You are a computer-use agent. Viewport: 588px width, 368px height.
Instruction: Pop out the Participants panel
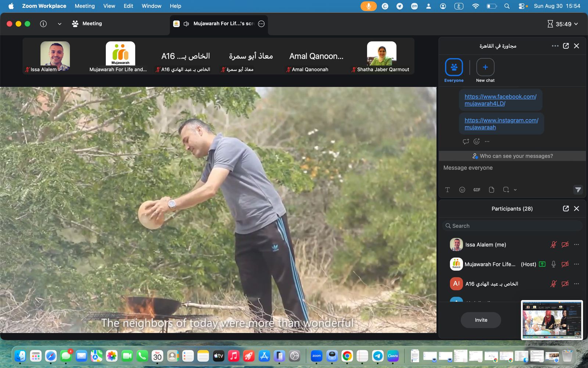566,209
